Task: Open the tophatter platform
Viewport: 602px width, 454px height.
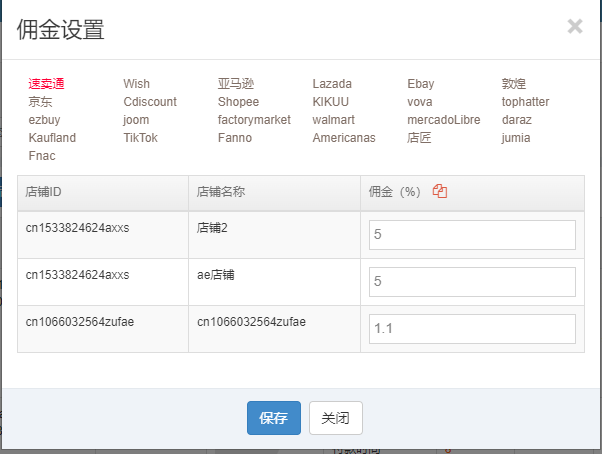Action: (525, 102)
